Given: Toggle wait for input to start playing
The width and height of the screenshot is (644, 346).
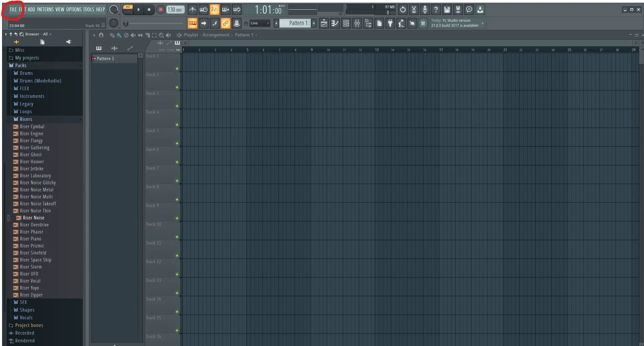Looking at the screenshot, I should 203,10.
